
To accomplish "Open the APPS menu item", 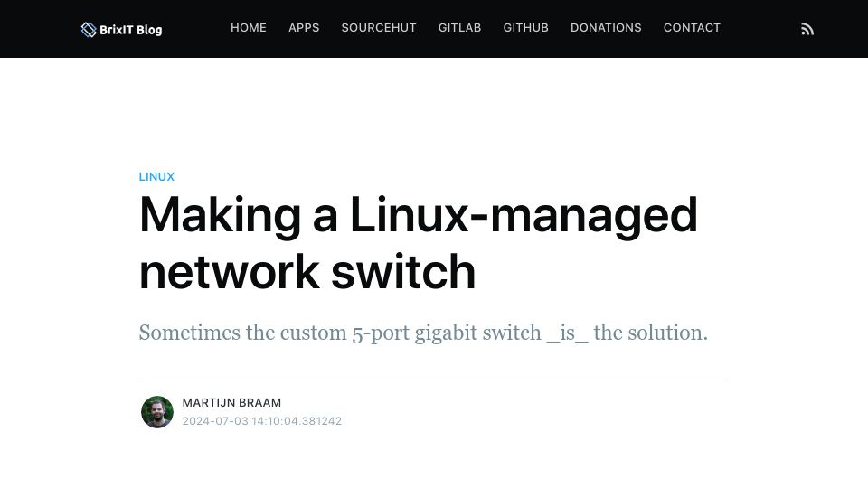I will point(304,28).
